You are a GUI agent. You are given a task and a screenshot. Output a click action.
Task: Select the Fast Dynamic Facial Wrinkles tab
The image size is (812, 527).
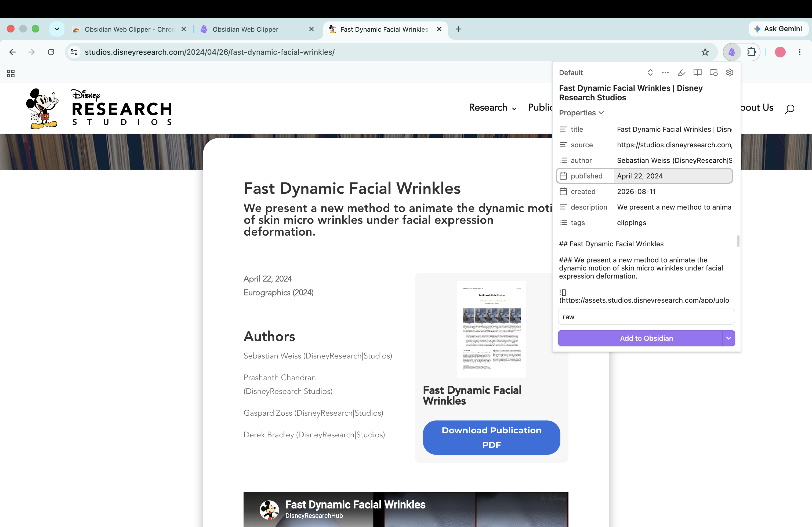(x=386, y=29)
